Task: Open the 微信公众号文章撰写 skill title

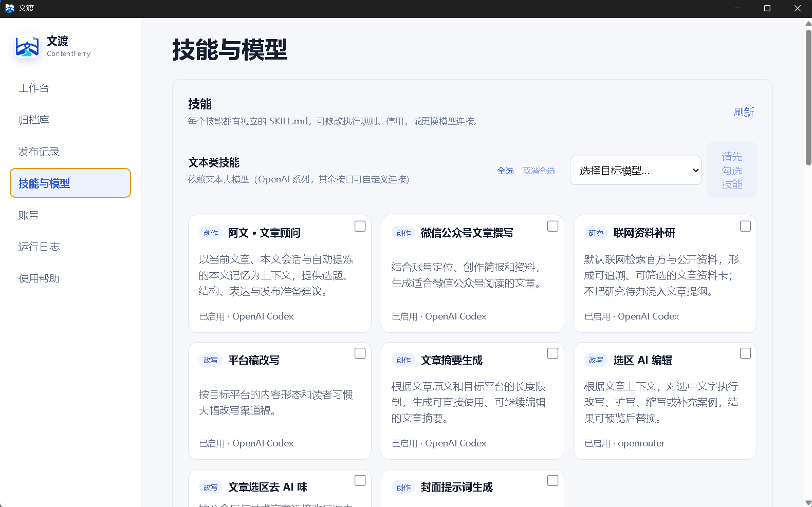Action: tap(467, 233)
